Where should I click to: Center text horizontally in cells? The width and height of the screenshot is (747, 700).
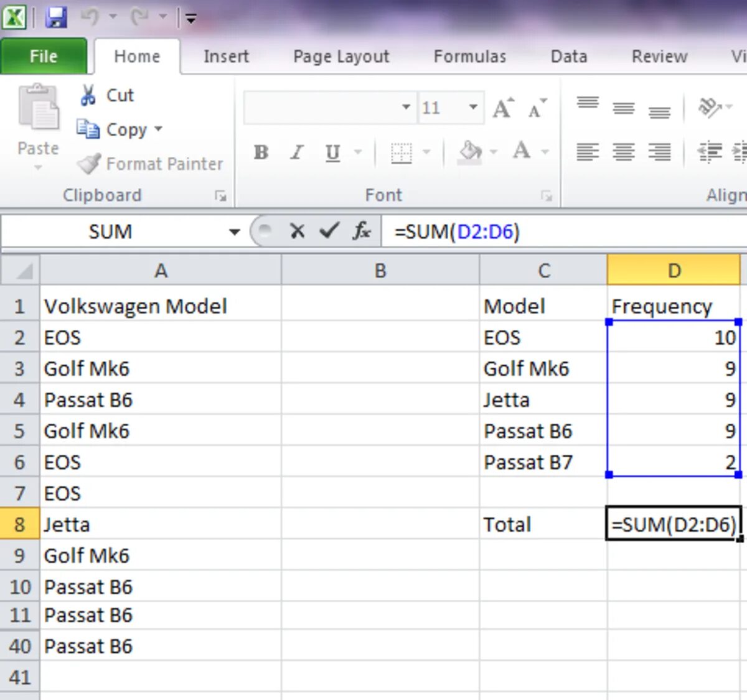point(624,152)
